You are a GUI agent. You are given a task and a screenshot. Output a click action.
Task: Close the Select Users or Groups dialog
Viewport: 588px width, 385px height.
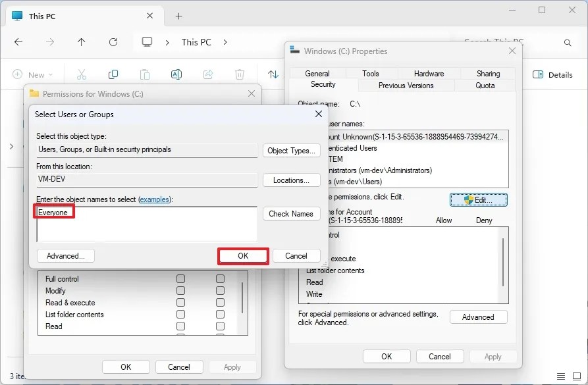pyautogui.click(x=319, y=114)
